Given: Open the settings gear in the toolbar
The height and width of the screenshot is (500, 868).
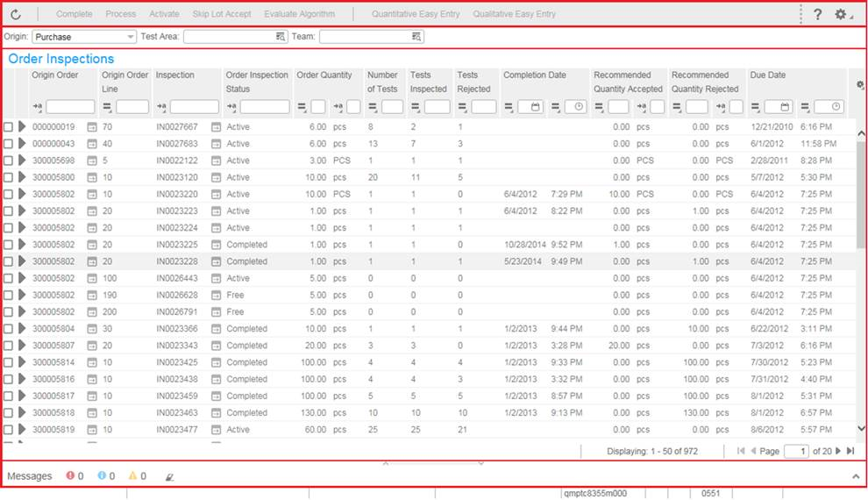Looking at the screenshot, I should coord(841,15).
